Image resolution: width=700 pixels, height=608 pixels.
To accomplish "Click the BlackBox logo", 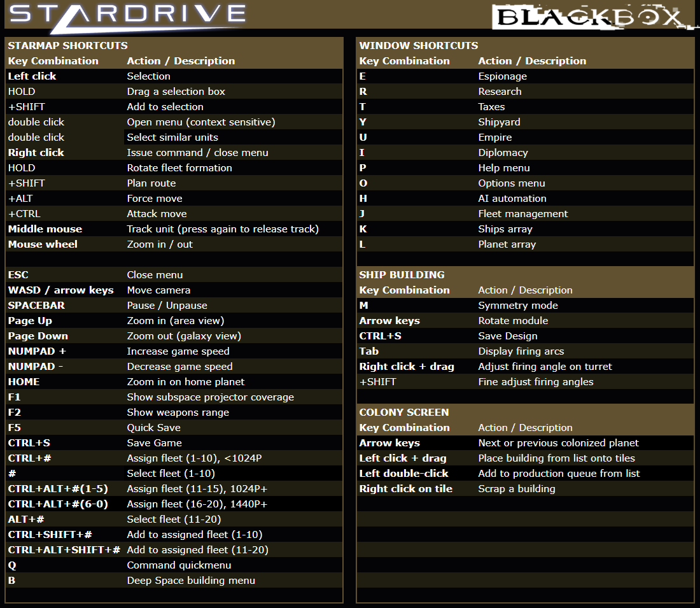I will 593,17.
